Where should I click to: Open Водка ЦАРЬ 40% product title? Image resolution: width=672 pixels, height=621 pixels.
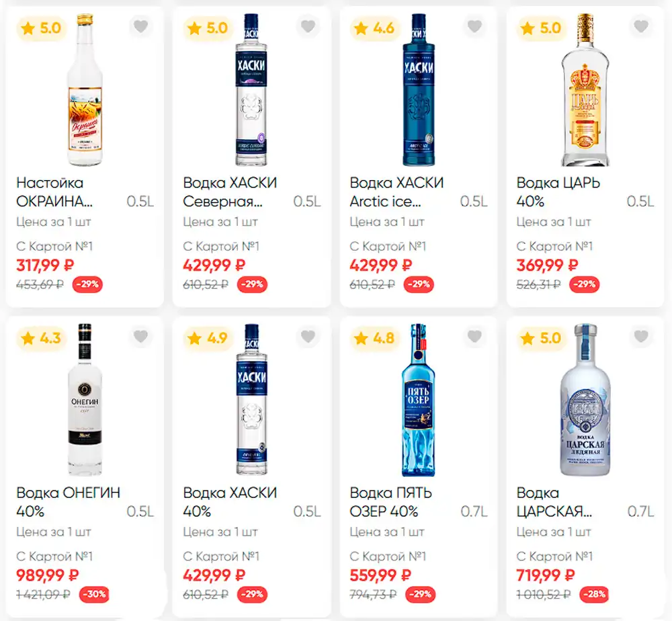tap(558, 192)
